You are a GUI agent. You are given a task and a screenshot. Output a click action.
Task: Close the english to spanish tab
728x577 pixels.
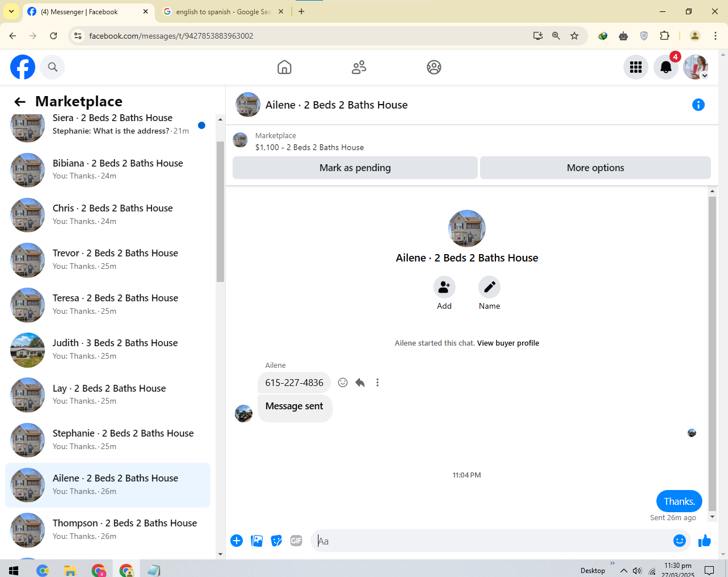tap(281, 11)
